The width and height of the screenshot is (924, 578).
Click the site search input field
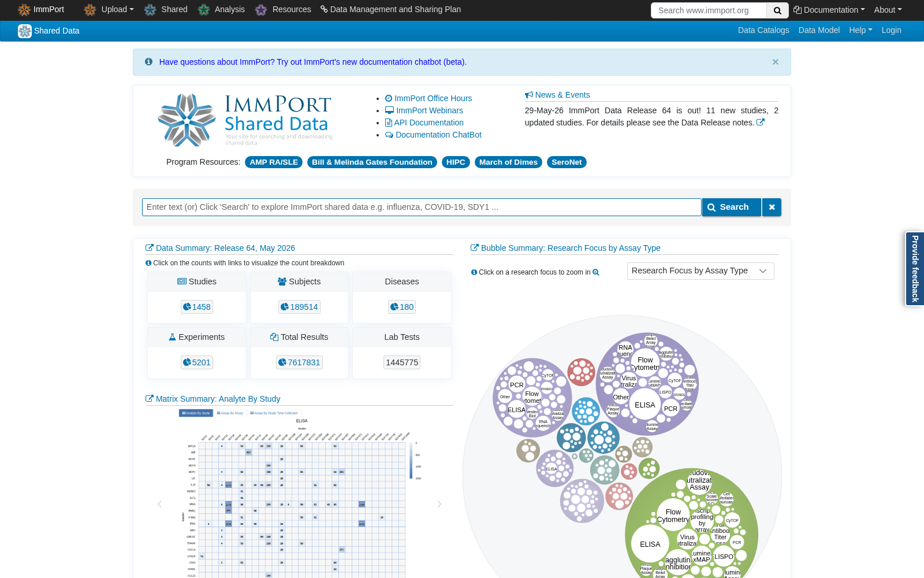709,10
